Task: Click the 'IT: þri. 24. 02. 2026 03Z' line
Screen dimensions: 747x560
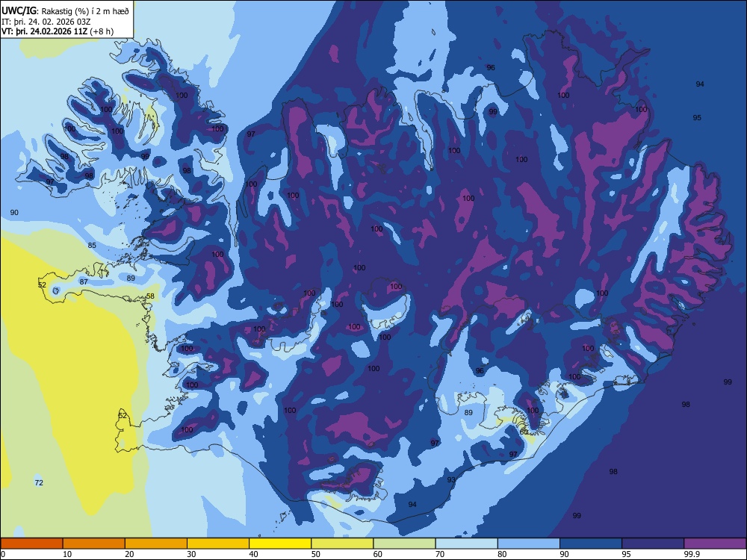Action: click(47, 22)
